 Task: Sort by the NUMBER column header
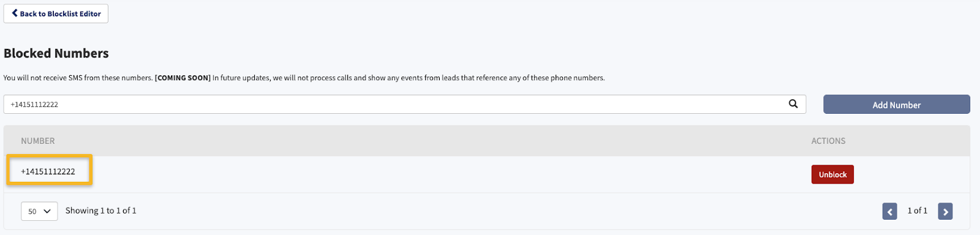(x=38, y=141)
